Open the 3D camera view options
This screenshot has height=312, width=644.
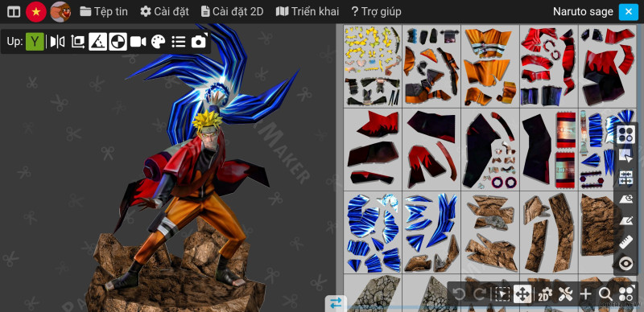[138, 42]
